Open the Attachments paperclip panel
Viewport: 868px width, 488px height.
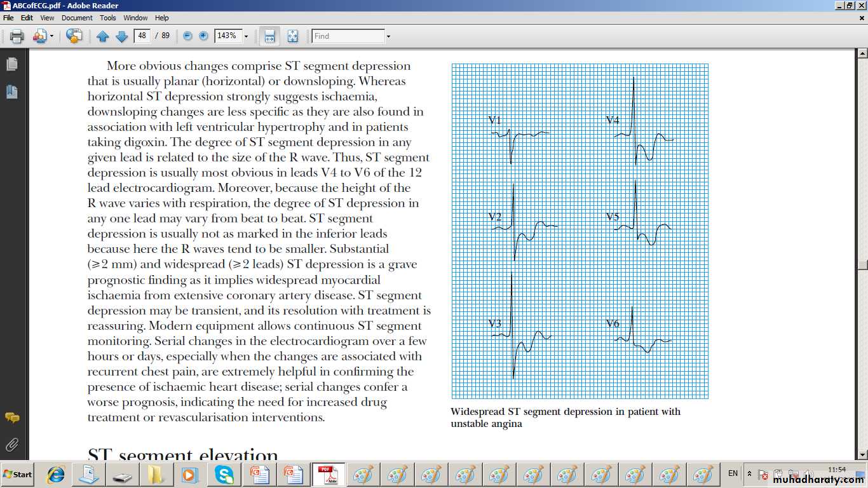pyautogui.click(x=11, y=444)
